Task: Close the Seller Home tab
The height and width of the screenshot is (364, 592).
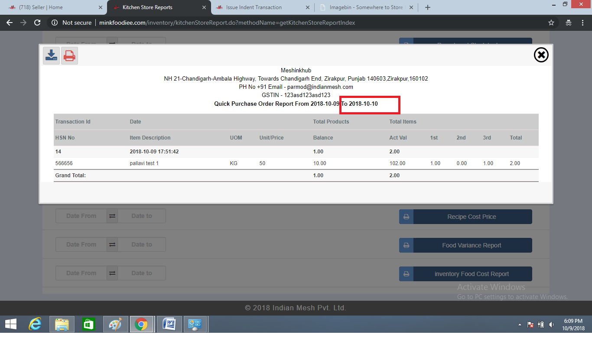Action: (x=101, y=7)
